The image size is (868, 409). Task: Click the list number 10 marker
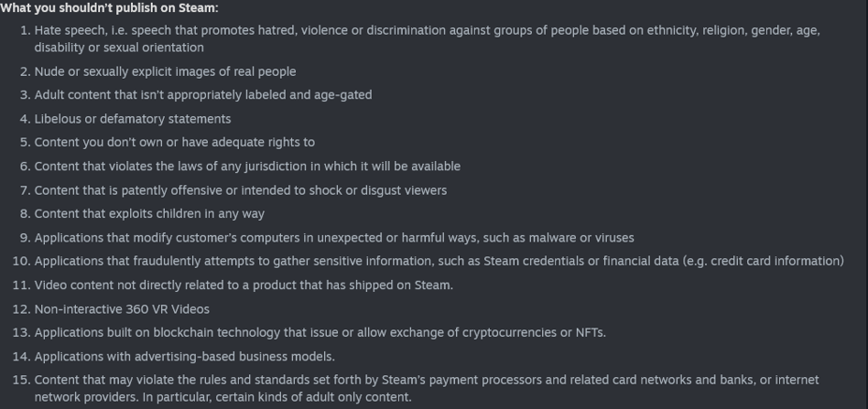click(x=21, y=261)
